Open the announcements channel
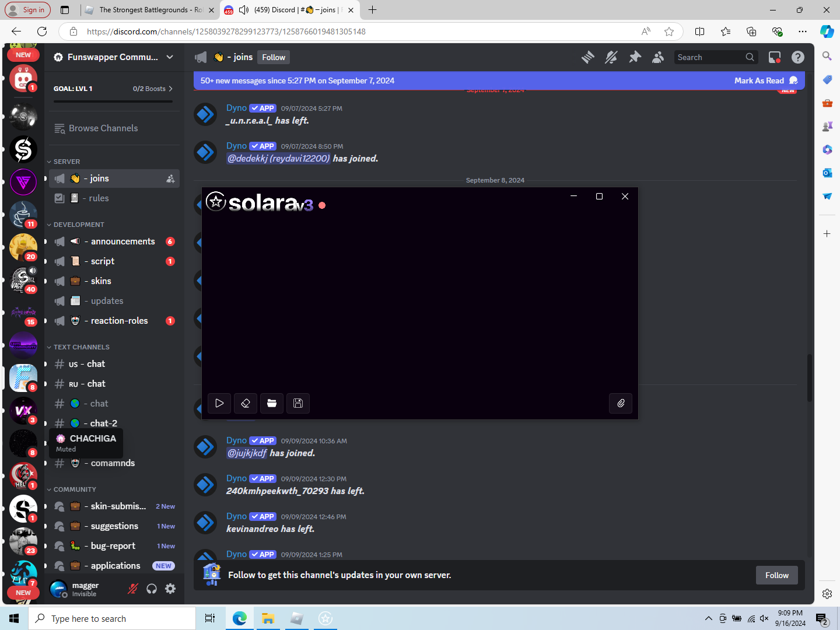The width and height of the screenshot is (840, 630). pos(114,242)
